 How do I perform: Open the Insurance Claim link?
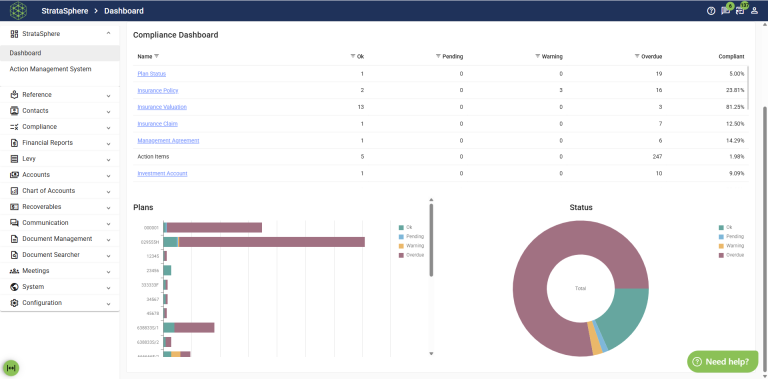point(158,124)
